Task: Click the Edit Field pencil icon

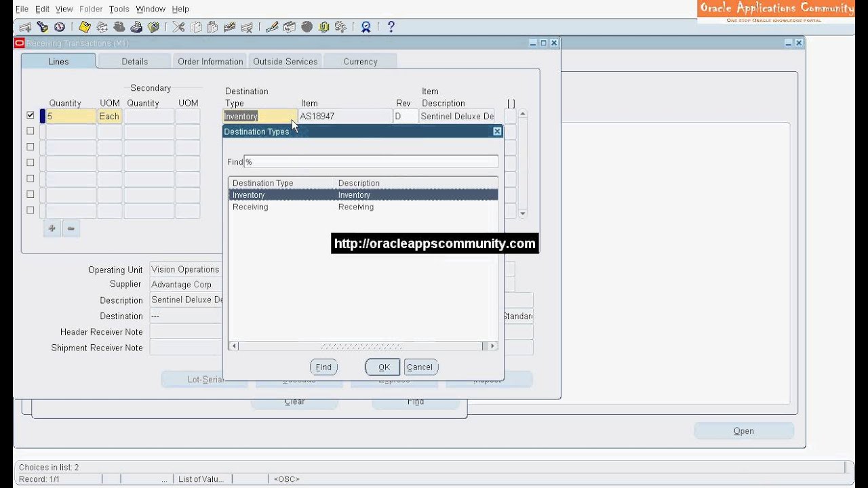Action: [272, 27]
